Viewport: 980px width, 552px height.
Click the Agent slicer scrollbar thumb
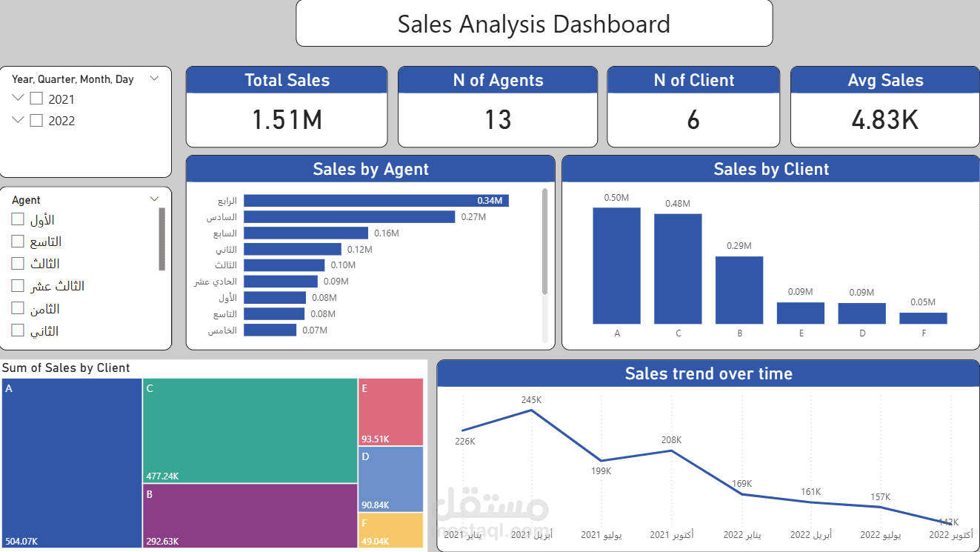(x=162, y=239)
